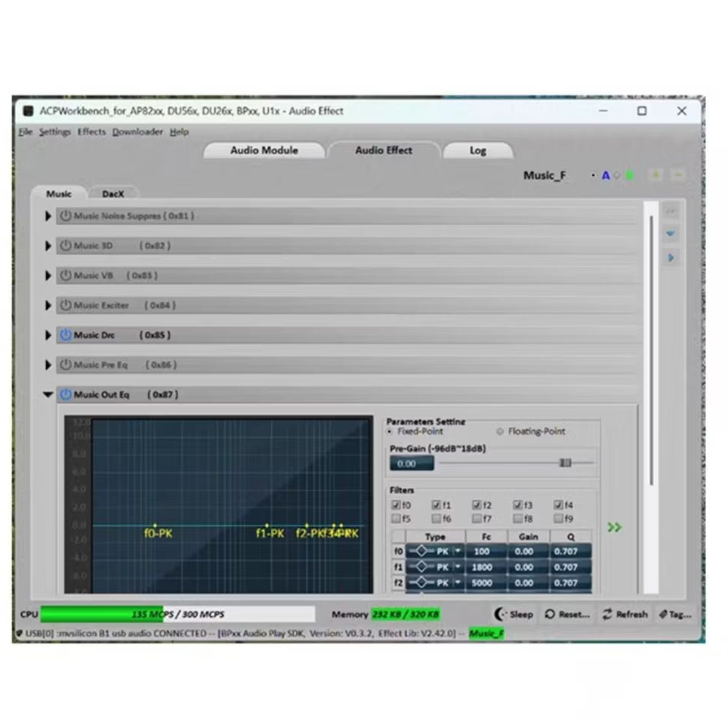Click the blue right arrow side button
Viewport: 728px width, 728px height.
671,258
